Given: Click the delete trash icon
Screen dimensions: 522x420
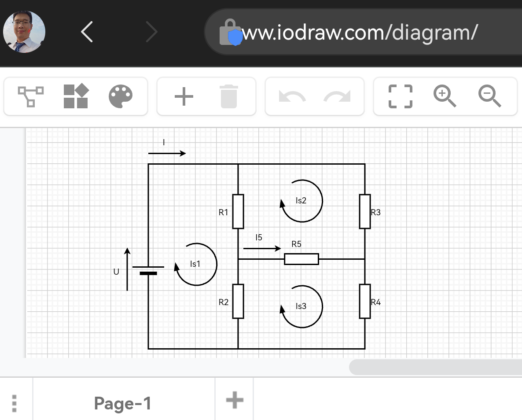Looking at the screenshot, I should [229, 96].
